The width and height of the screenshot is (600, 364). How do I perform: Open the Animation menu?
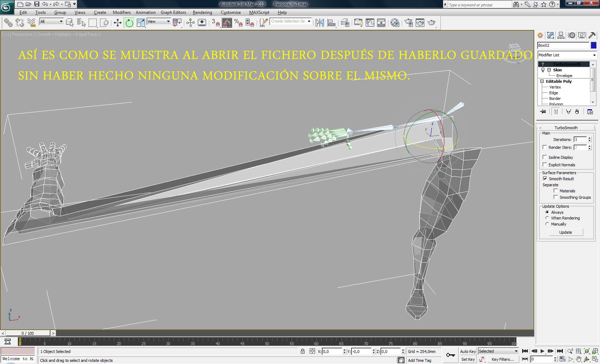tap(146, 12)
